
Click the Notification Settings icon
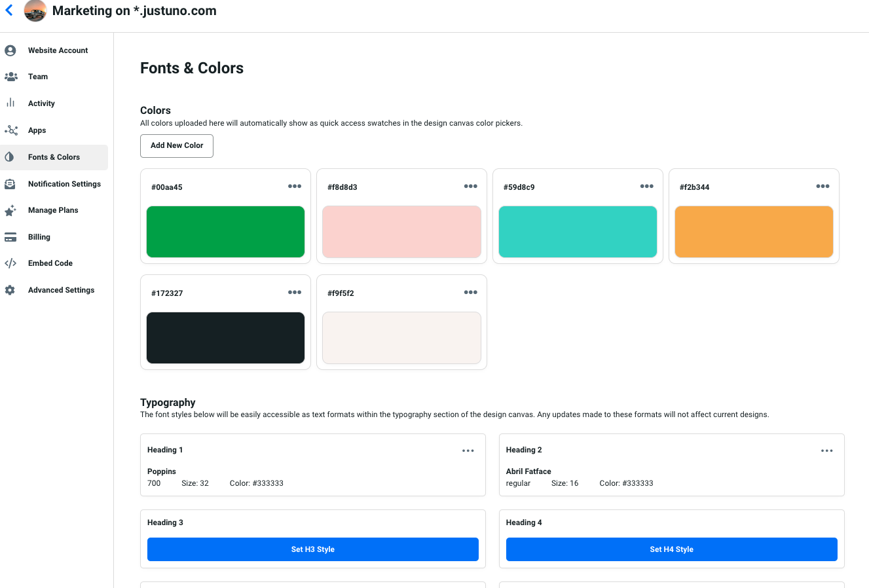[10, 184]
